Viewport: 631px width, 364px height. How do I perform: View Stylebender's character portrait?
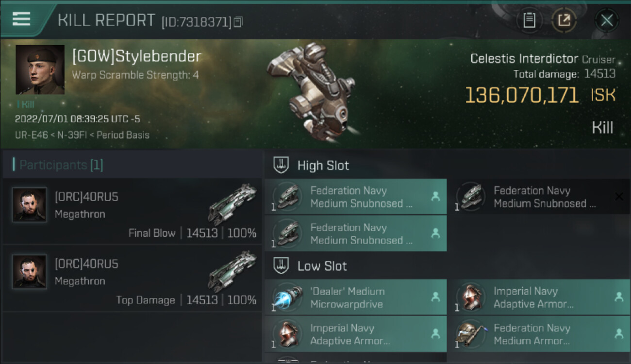point(40,69)
